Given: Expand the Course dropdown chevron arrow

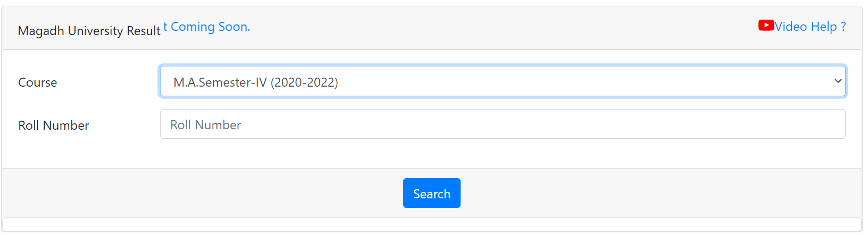Looking at the screenshot, I should [x=838, y=81].
